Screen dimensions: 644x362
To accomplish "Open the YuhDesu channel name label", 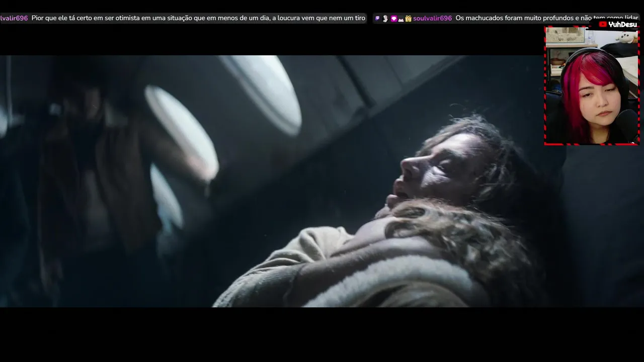I will tap(622, 24).
